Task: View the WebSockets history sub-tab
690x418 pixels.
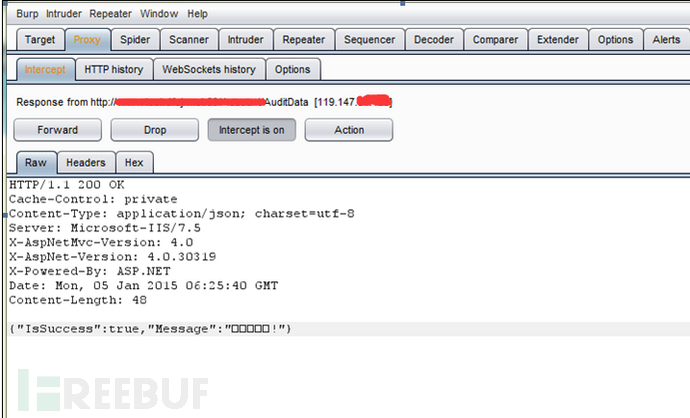Action: 209,70
